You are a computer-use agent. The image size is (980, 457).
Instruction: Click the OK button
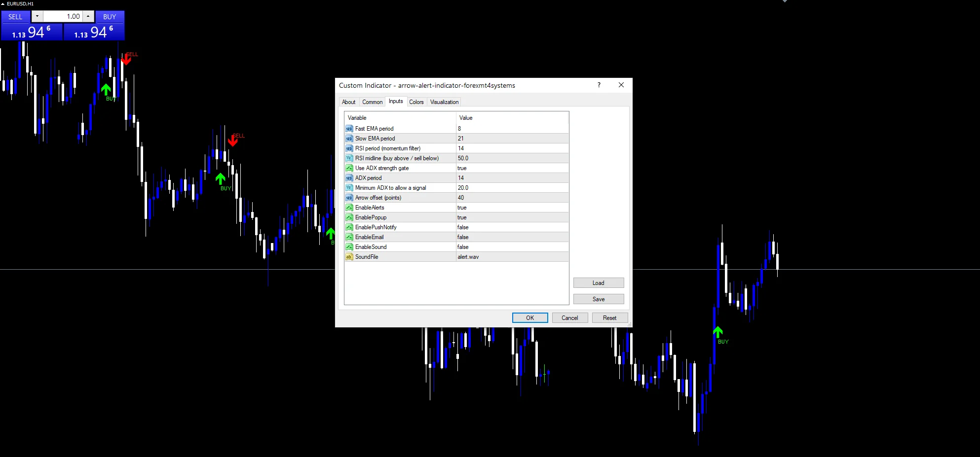[530, 318]
